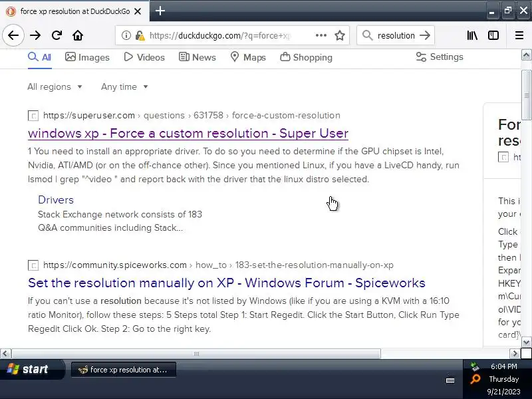Image resolution: width=532 pixels, height=399 pixels.
Task: Go back to the previous page
Action: point(13,35)
